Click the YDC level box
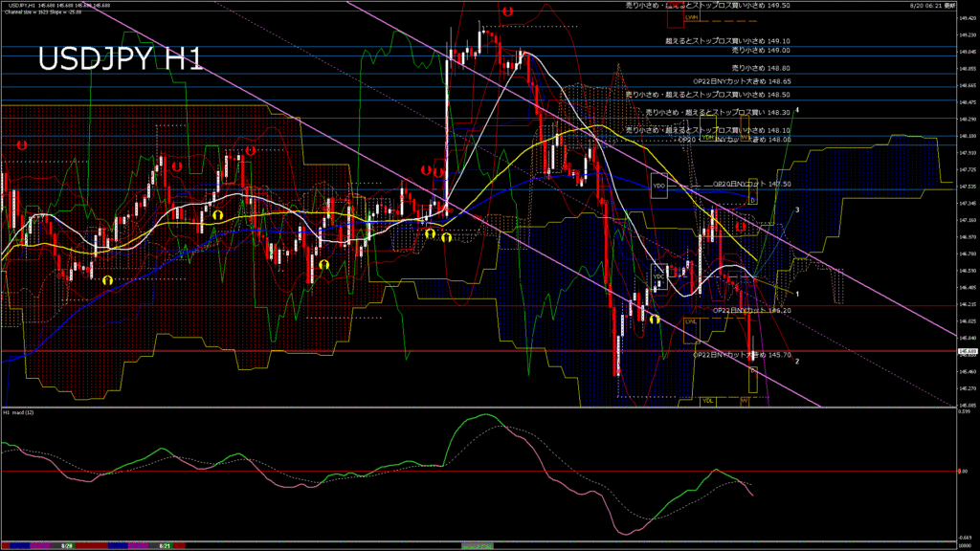980x551 pixels. [658, 275]
